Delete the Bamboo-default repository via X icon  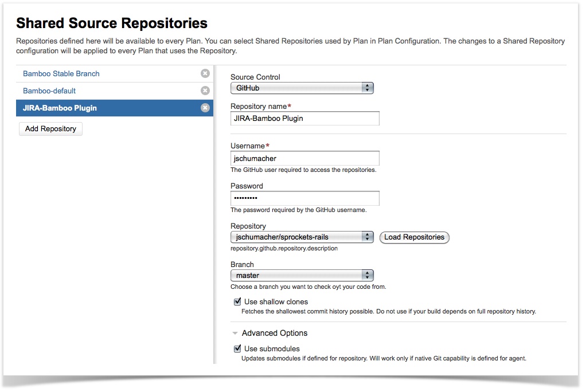(x=205, y=91)
